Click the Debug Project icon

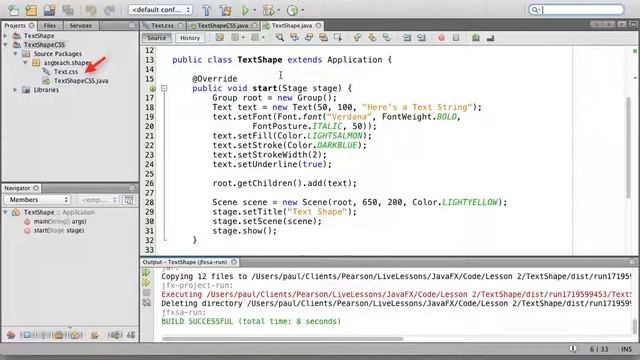pos(268,10)
